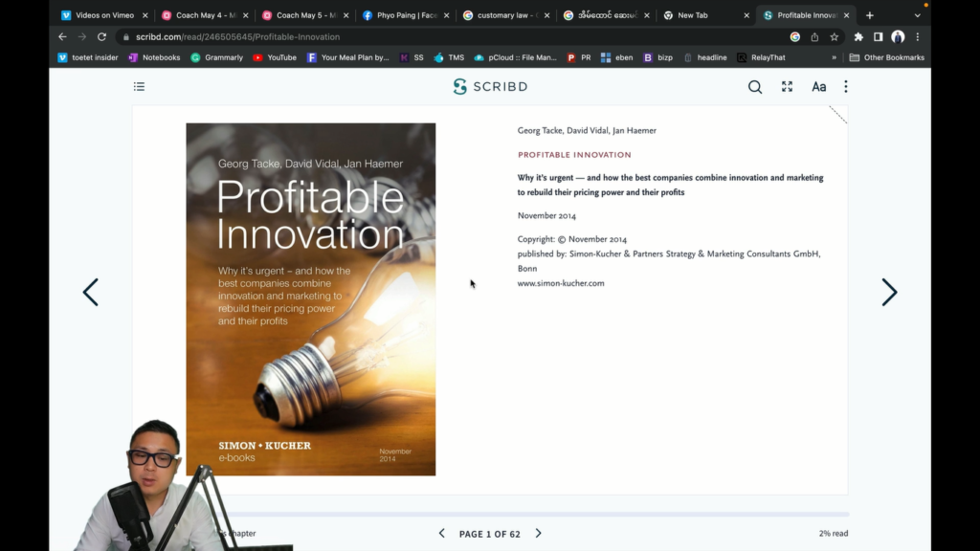Click the browser forward button
This screenshot has height=551, width=980.
tap(82, 37)
